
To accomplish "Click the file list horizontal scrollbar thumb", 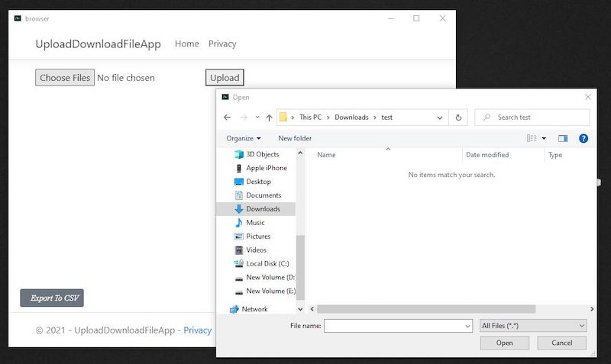I will tap(426, 309).
